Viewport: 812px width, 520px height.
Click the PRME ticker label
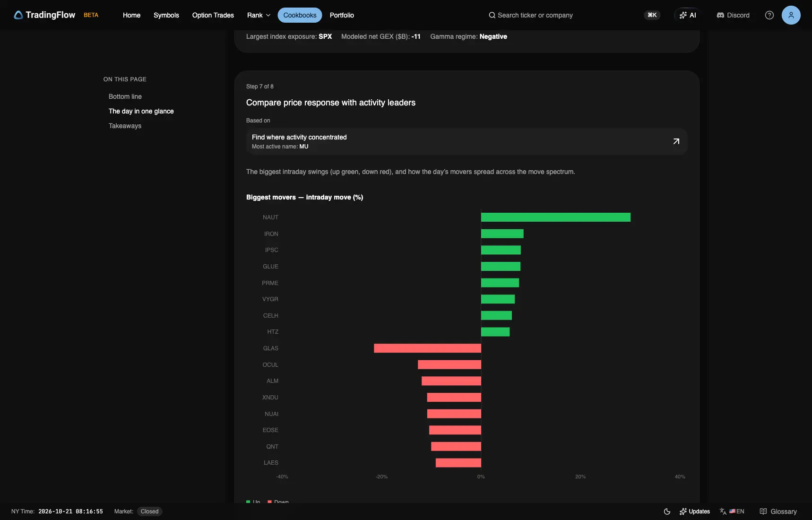270,283
